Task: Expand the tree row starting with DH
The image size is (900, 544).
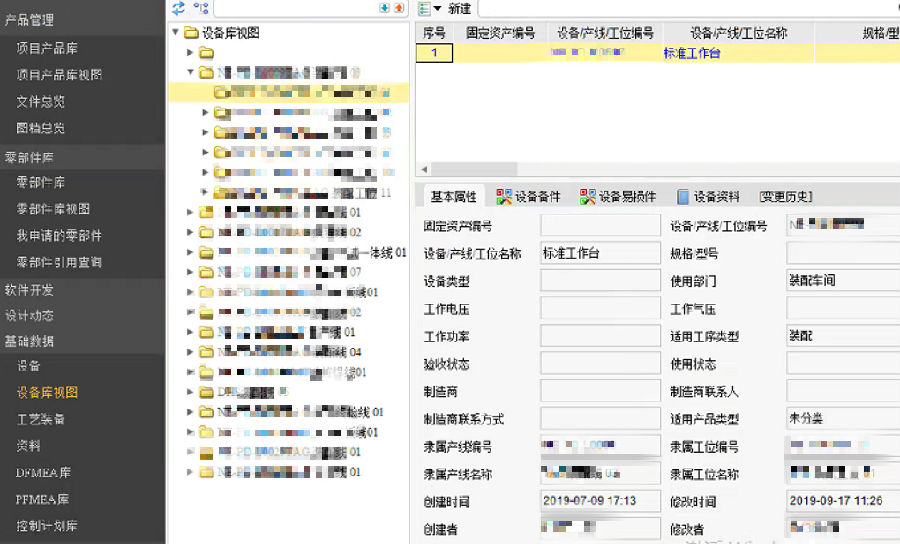Action: click(190, 392)
